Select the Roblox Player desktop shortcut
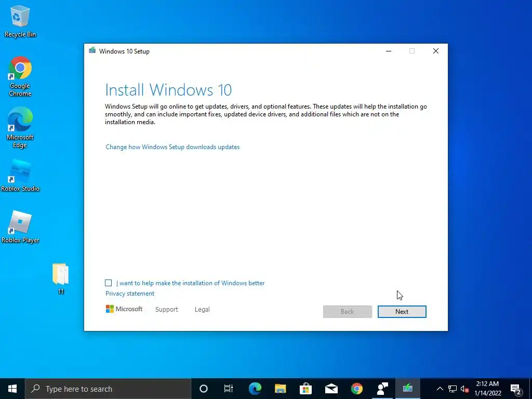The width and height of the screenshot is (532, 399). pyautogui.click(x=20, y=227)
